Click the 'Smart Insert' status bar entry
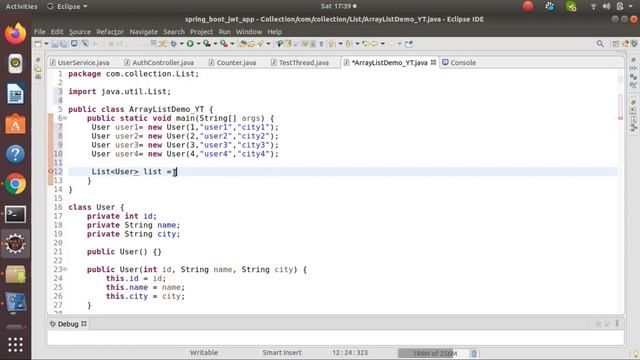640x360 pixels. (x=282, y=353)
